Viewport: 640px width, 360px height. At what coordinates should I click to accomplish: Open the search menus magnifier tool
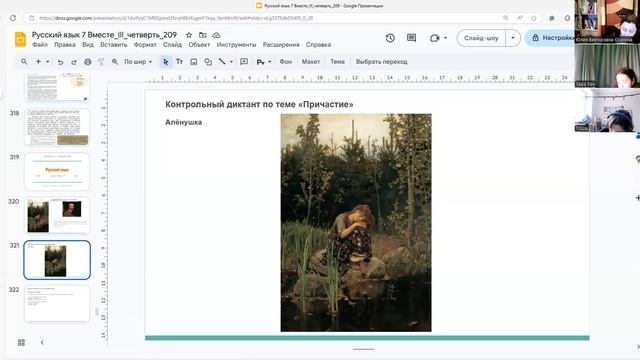click(x=24, y=62)
